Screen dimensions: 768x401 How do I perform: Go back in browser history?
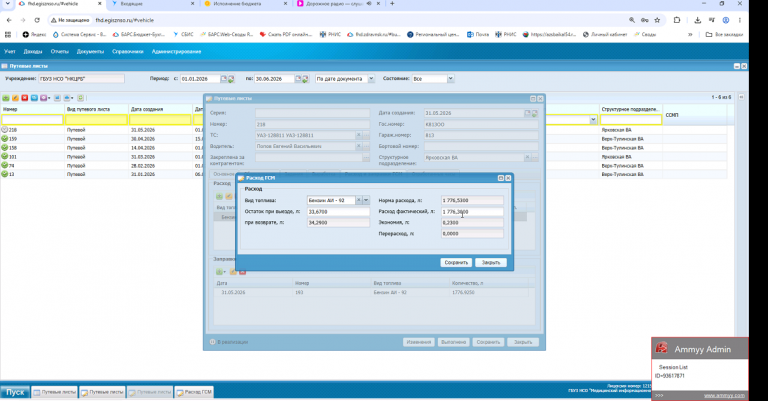9,20
